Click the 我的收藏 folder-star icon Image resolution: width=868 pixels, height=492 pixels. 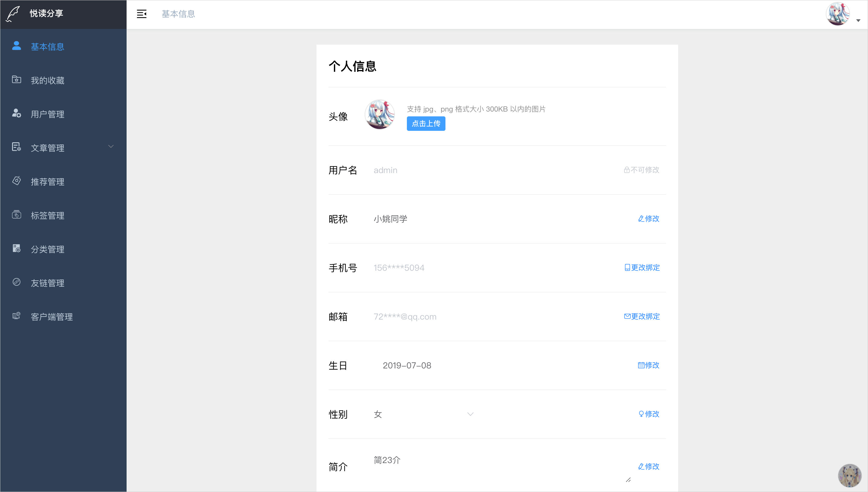[x=16, y=80]
